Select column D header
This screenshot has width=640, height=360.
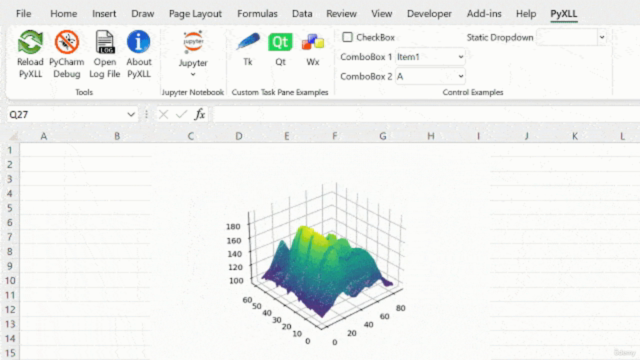(239, 136)
